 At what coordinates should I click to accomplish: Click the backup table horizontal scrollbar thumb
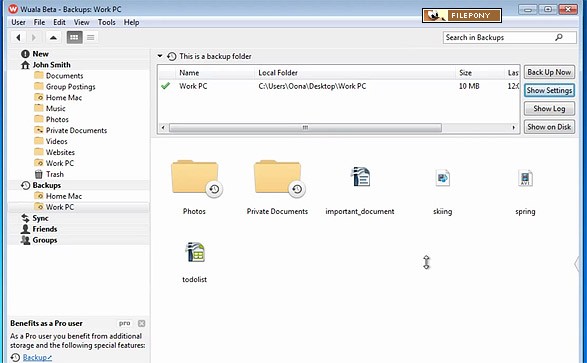click(x=305, y=128)
